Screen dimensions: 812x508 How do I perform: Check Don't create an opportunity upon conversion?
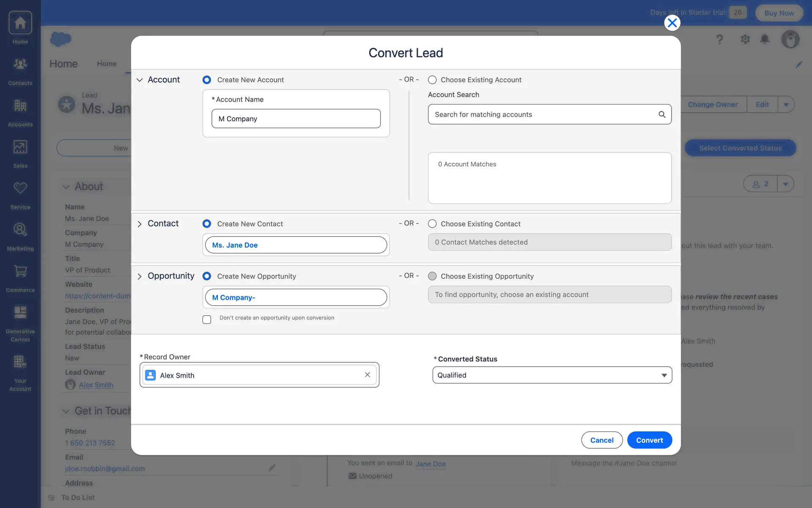(207, 320)
